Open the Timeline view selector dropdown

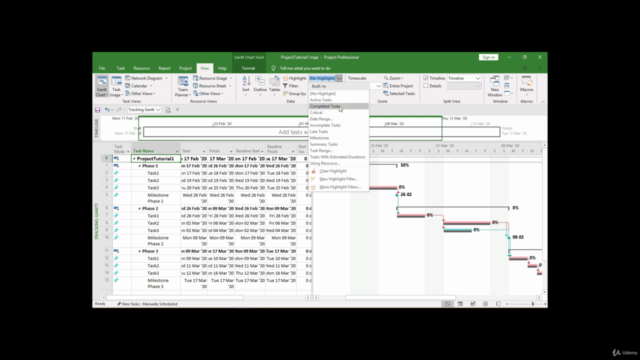[x=478, y=78]
